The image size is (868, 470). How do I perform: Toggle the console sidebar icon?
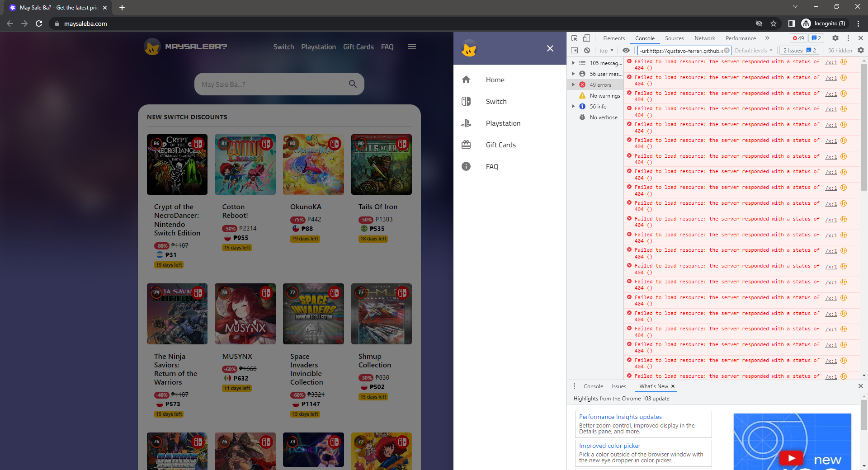[574, 51]
